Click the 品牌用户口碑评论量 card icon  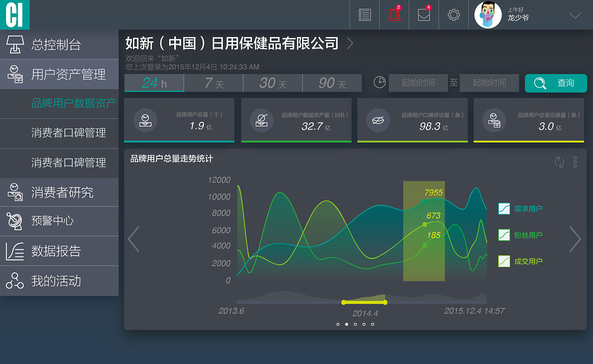coord(378,120)
